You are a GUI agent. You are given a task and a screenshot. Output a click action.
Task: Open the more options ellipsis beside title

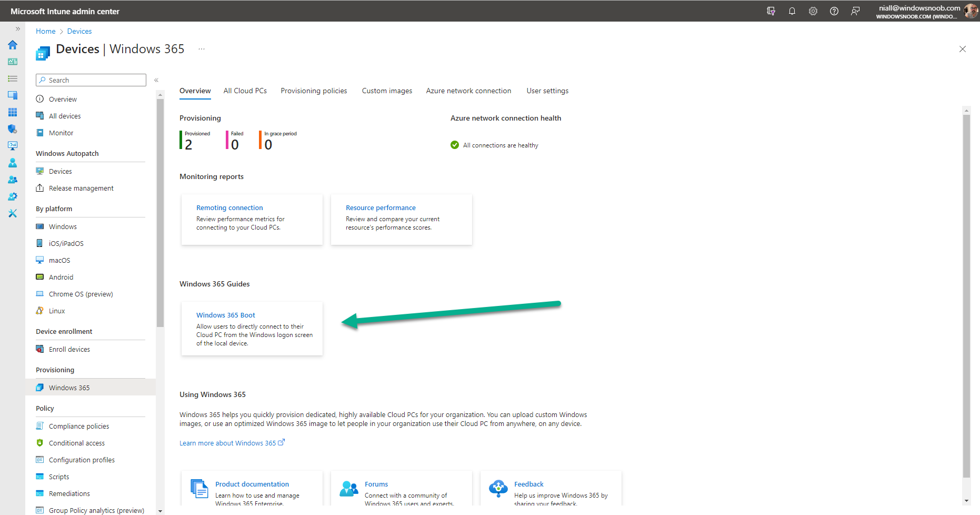coord(202,49)
